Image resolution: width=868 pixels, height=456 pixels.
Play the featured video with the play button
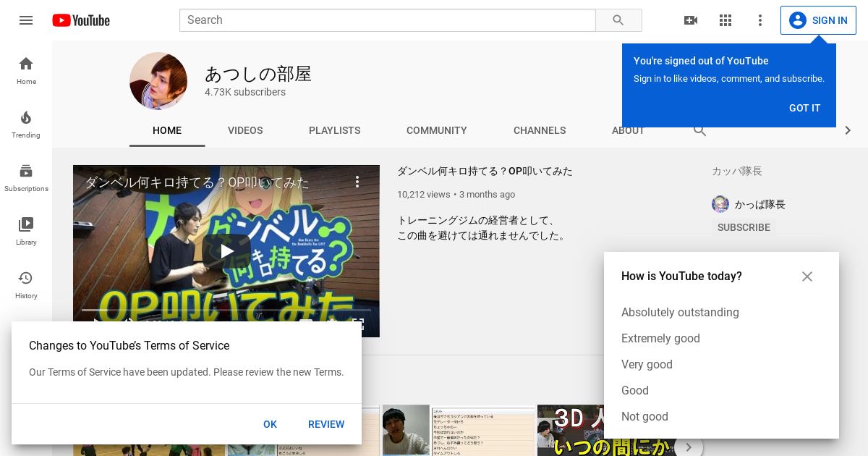pos(226,251)
